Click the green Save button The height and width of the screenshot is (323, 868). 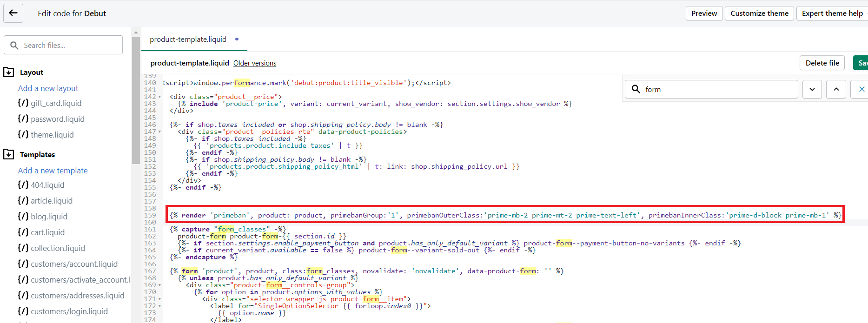[x=861, y=63]
